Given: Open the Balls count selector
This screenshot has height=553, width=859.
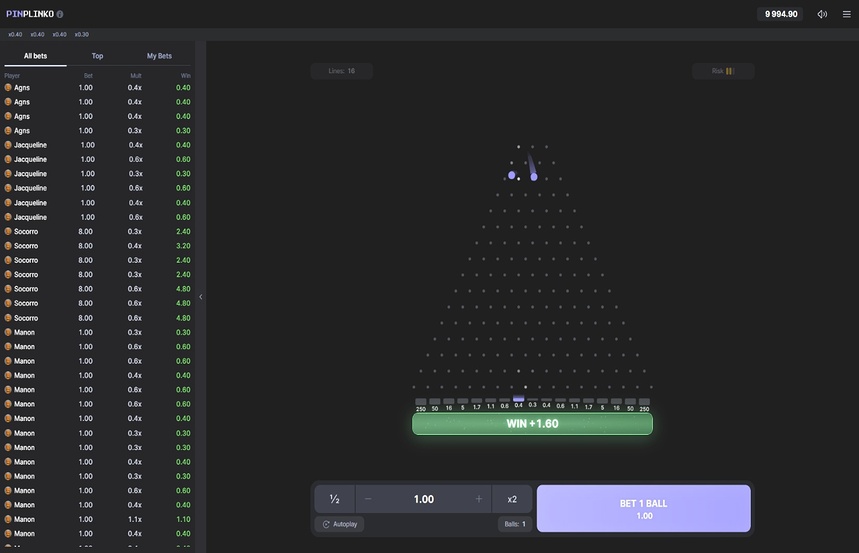Looking at the screenshot, I should pos(514,524).
